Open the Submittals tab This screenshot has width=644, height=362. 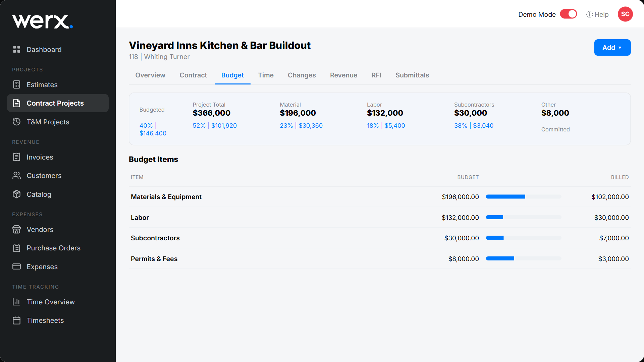click(x=412, y=75)
